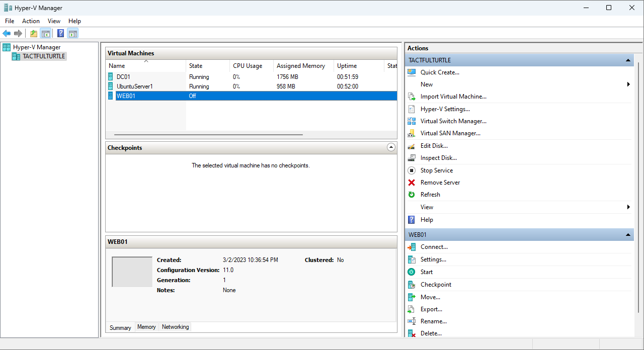Collapse the TACTFULTURTLE actions group header
This screenshot has width=644, height=350.
click(x=627, y=60)
